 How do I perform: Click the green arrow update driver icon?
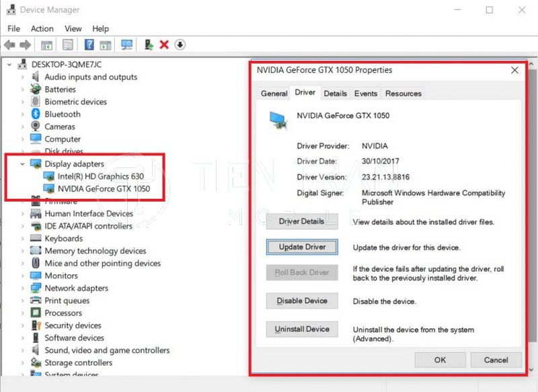pos(149,45)
